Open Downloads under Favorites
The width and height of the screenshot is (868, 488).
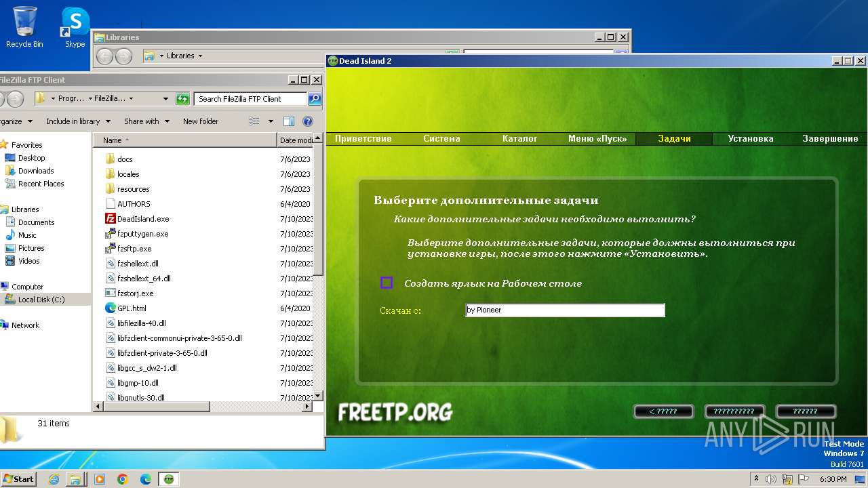point(36,171)
